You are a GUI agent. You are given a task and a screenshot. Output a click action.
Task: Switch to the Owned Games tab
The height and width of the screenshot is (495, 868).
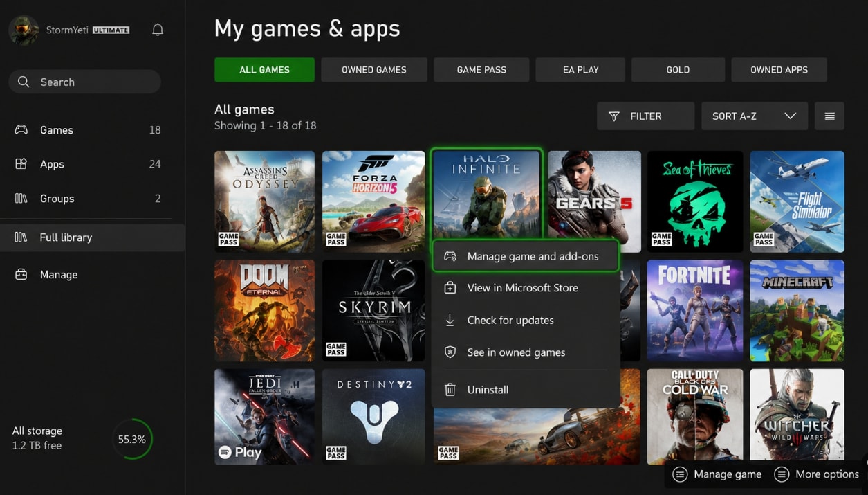(x=374, y=70)
